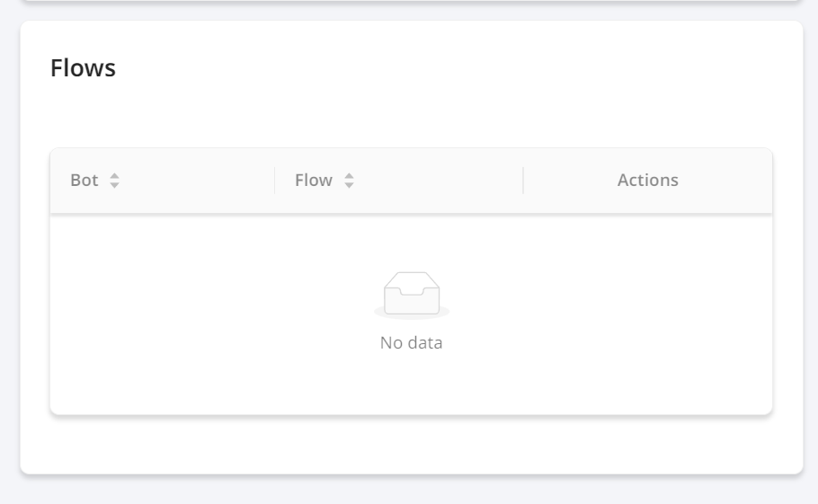Click divider between Flow and Actions columns

pos(523,181)
